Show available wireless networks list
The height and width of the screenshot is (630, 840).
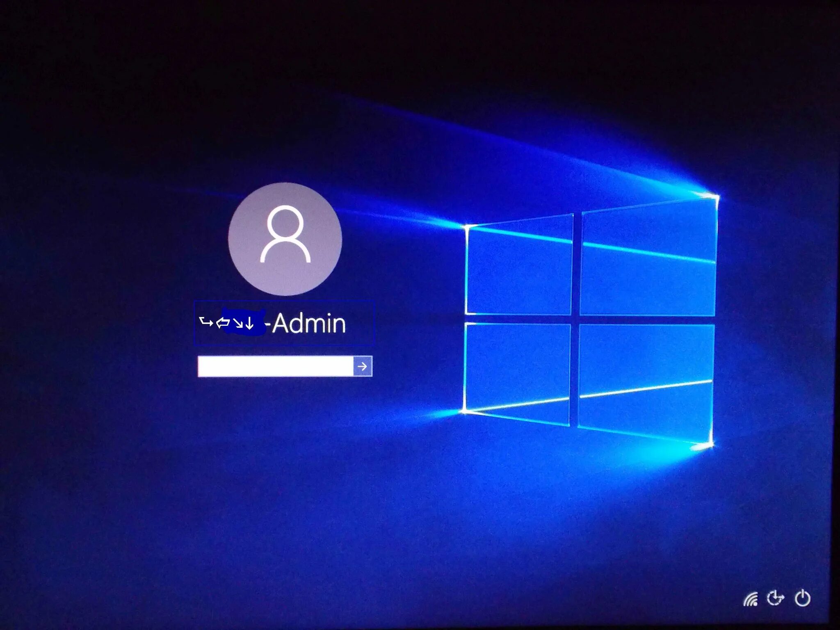[750, 600]
